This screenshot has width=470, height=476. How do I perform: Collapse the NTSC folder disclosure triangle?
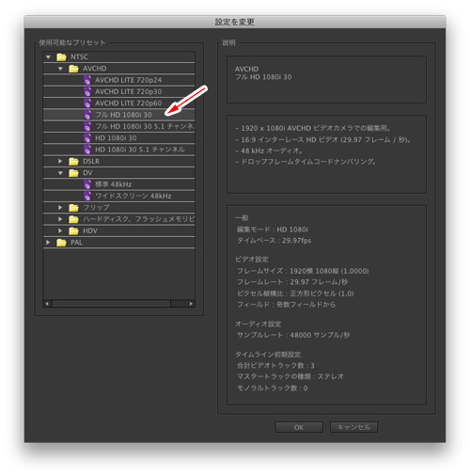click(x=48, y=57)
